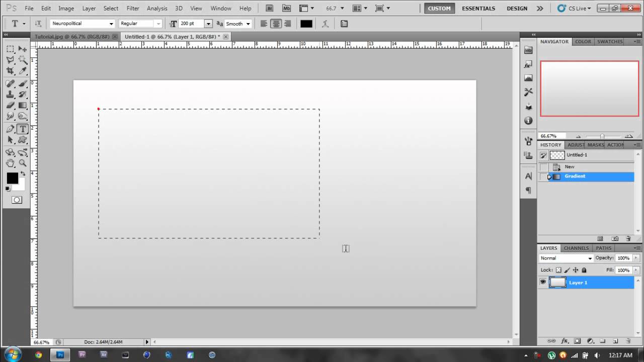Screen dimensions: 644x362
Task: Open the font size dropdown arrow
Action: coord(208,24)
